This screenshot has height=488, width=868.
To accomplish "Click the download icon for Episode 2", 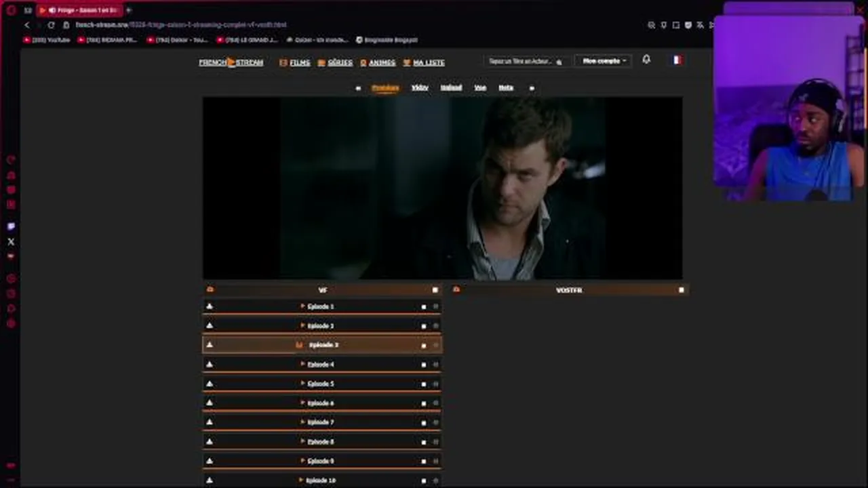I will pos(210,325).
